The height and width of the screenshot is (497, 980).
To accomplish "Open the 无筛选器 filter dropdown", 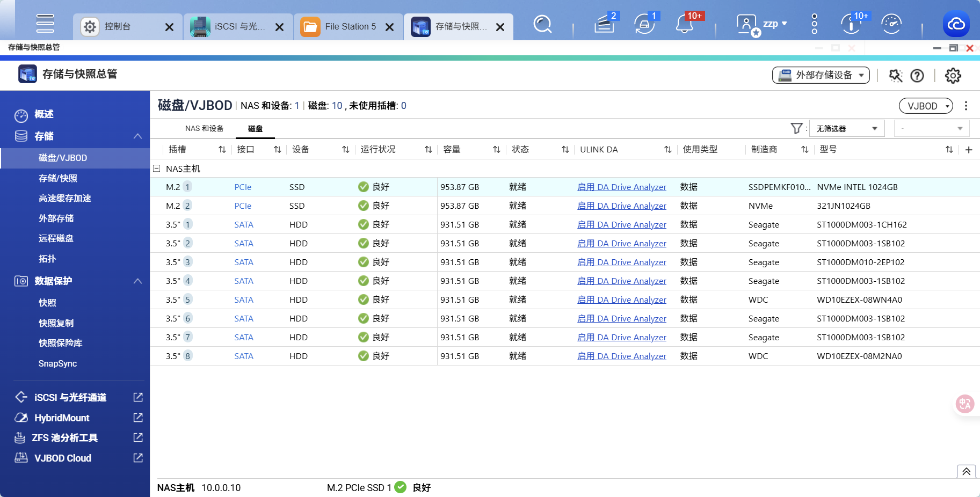I will point(847,128).
